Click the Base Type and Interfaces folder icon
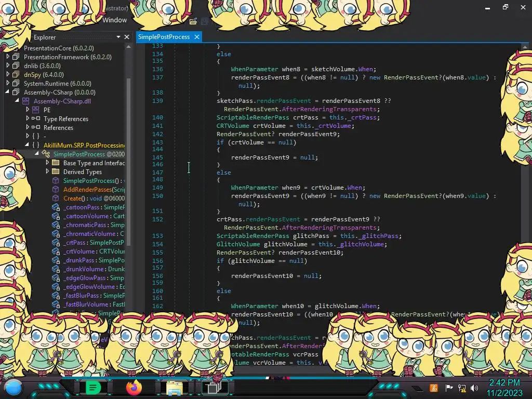 pyautogui.click(x=56, y=163)
